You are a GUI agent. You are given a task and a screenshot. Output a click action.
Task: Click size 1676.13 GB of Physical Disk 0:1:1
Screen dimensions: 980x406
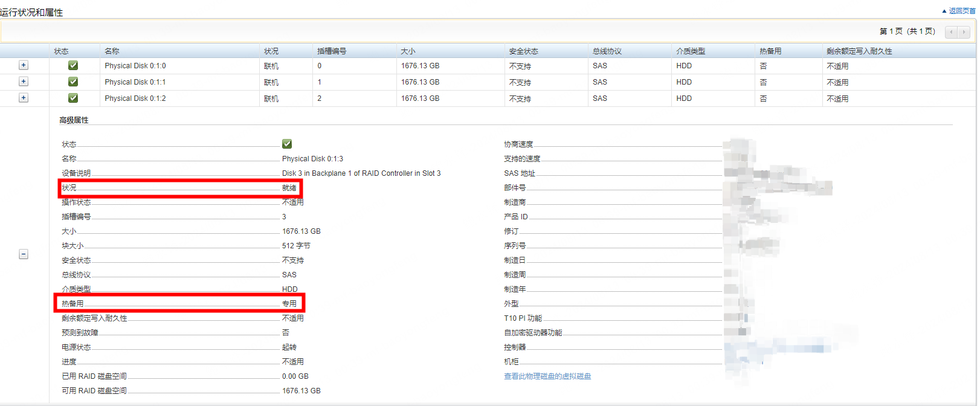pos(420,82)
